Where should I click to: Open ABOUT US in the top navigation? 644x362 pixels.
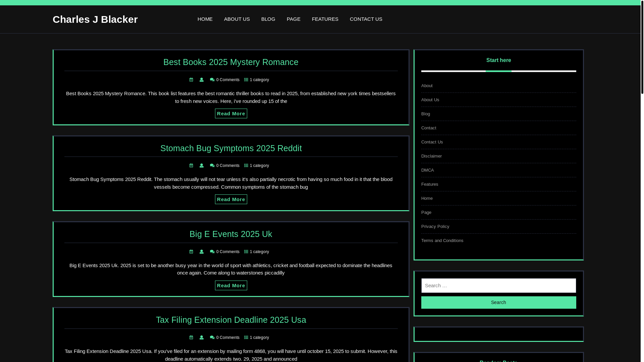pos(237,19)
